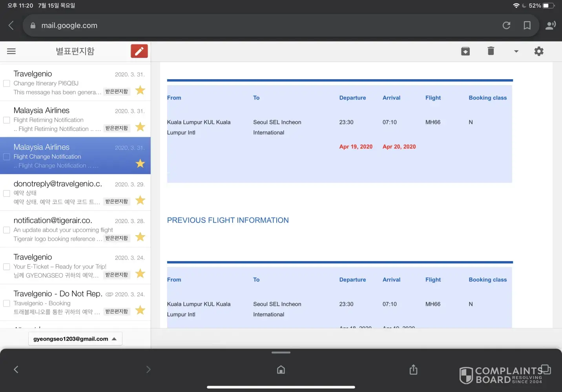The image size is (562, 392).
Task: Open Gmail settings gear
Action: click(539, 51)
